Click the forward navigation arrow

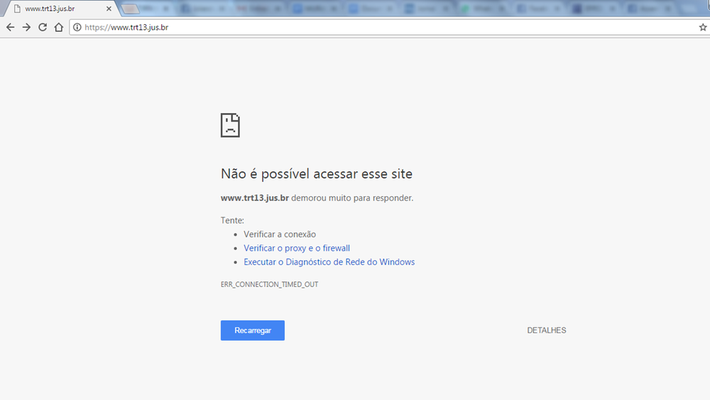pyautogui.click(x=26, y=28)
